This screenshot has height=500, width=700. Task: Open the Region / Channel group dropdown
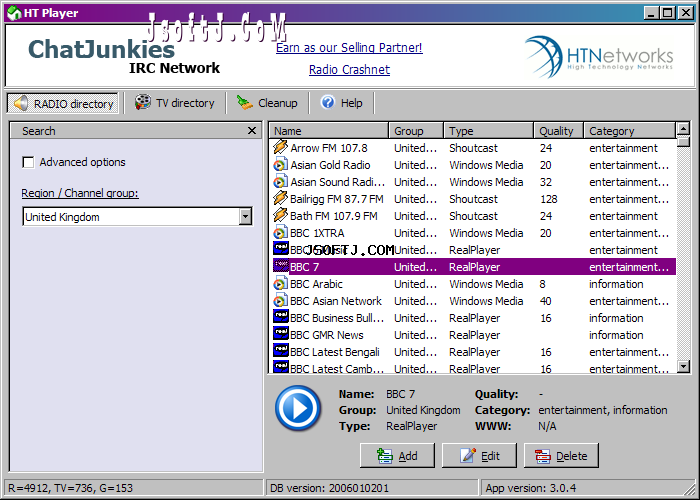(x=245, y=217)
